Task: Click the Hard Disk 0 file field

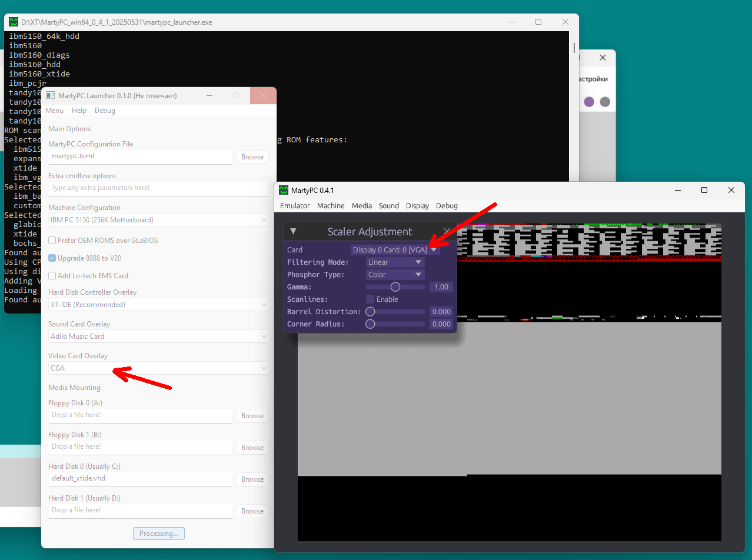Action: (x=141, y=479)
